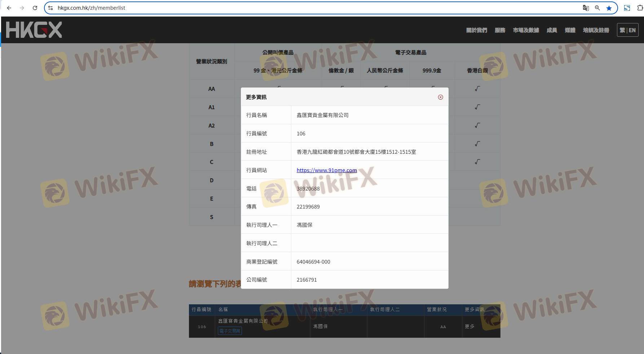644x354 pixels.
Task: Click the blue bookmark star icon
Action: coord(609,8)
